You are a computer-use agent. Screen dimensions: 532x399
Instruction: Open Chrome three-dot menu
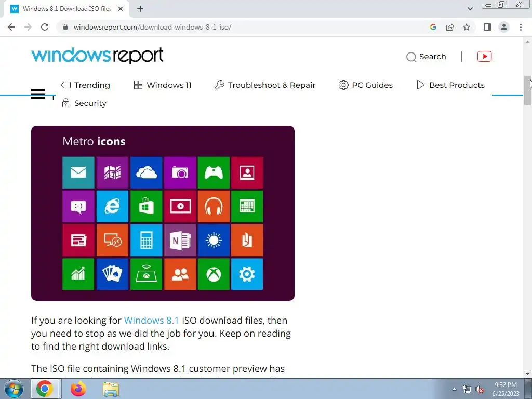click(x=521, y=27)
